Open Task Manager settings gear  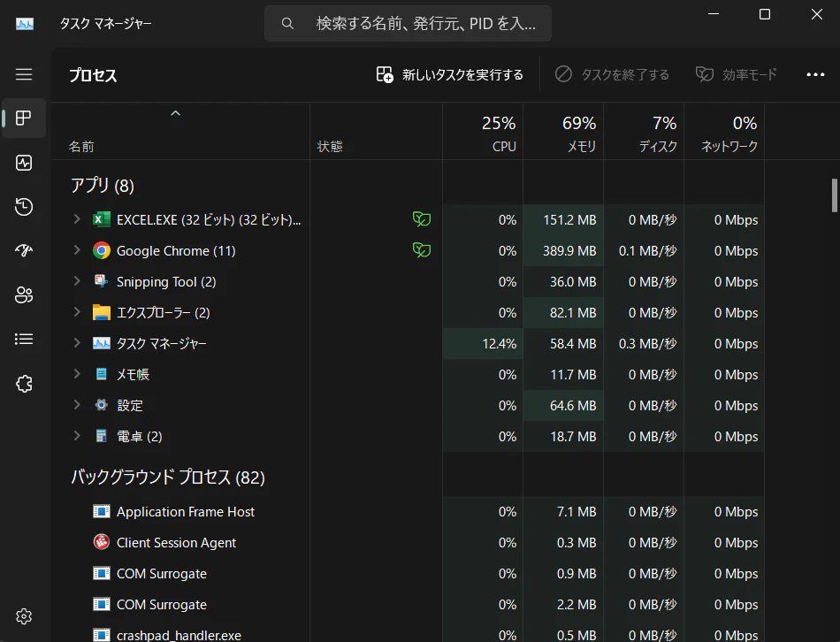pos(24,616)
